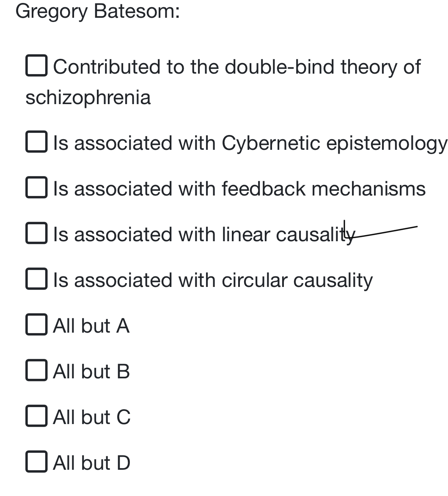Select the feedback mechanisms checkbox

[37, 187]
